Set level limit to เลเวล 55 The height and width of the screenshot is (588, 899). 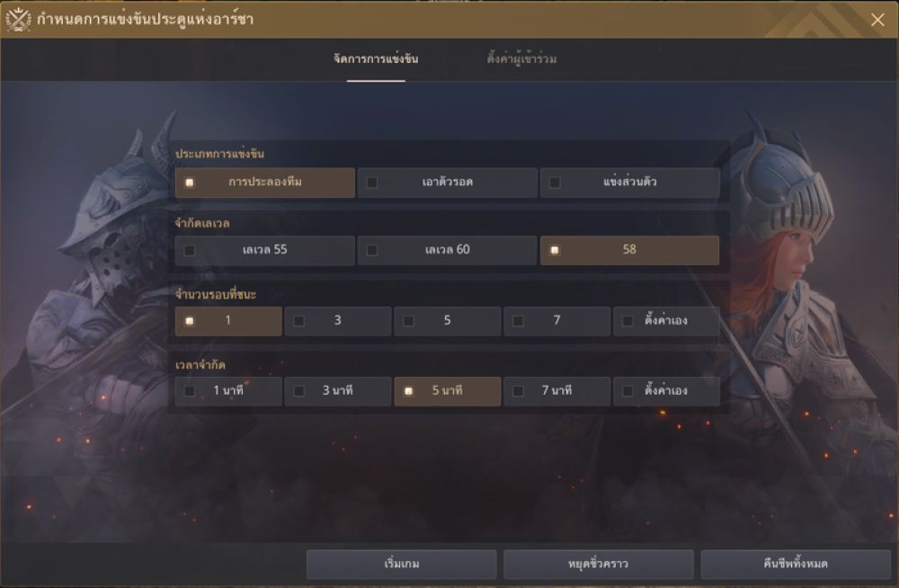pyautogui.click(x=265, y=250)
